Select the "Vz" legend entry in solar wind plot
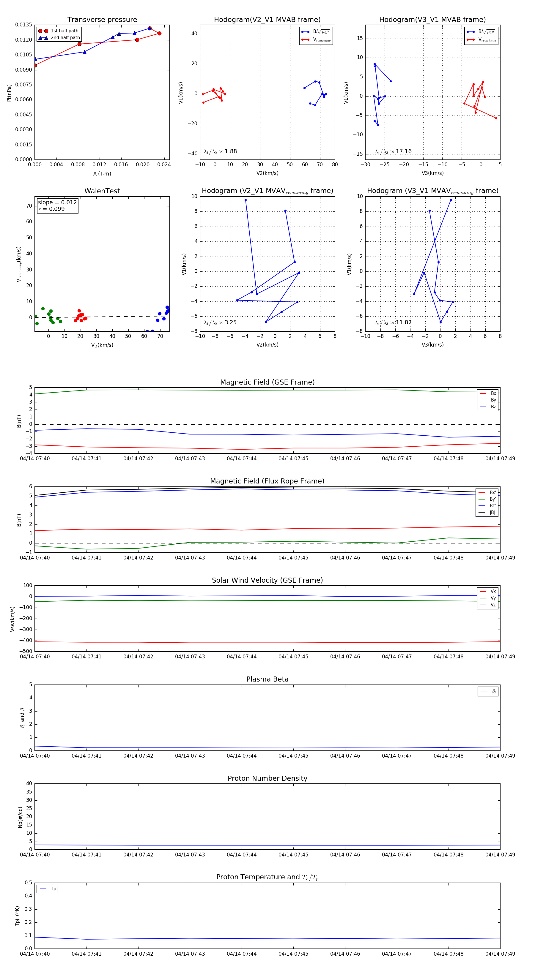 tap(488, 605)
